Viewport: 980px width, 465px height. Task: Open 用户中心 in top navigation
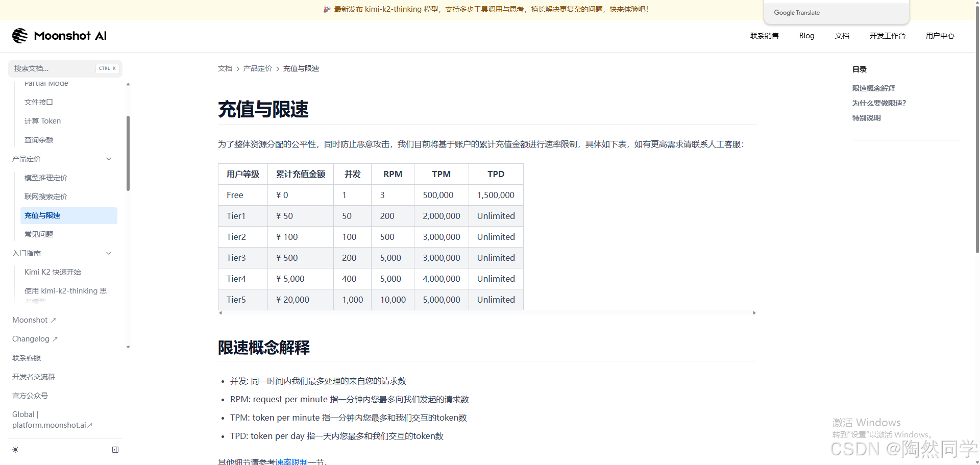[940, 36]
